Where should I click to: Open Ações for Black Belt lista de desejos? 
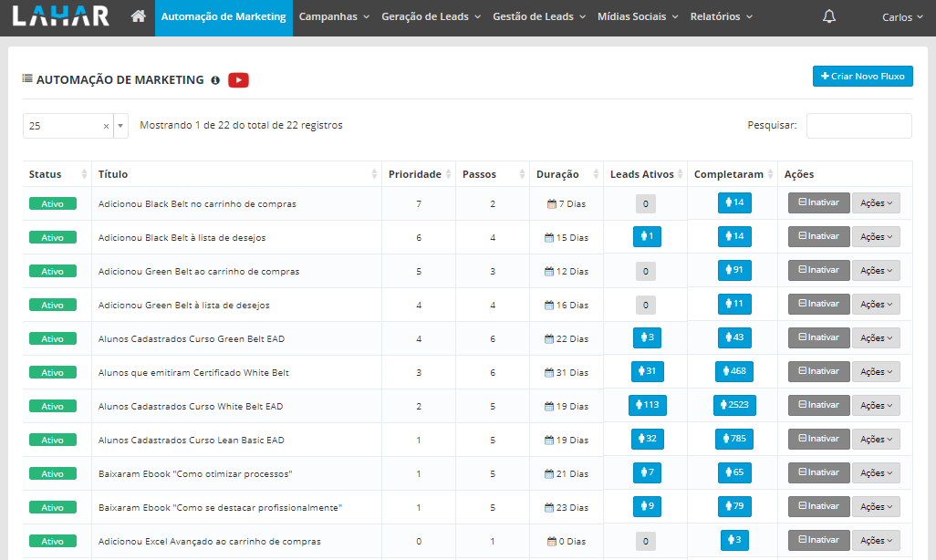(876, 236)
